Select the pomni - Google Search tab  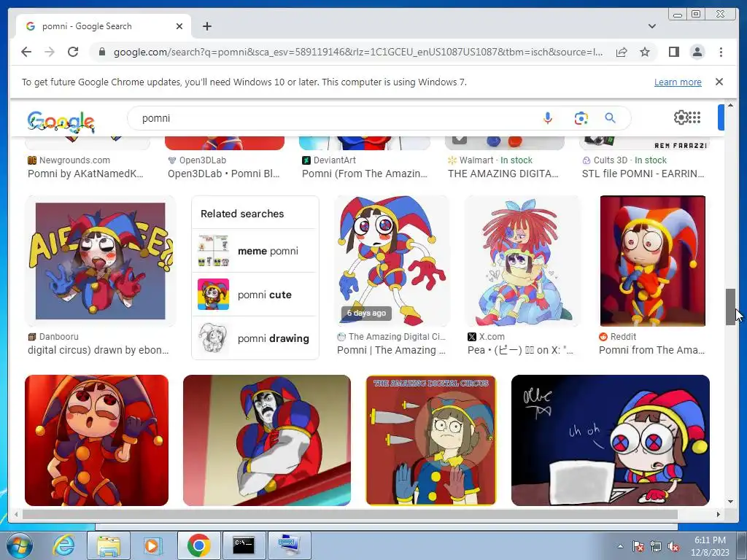tap(104, 26)
